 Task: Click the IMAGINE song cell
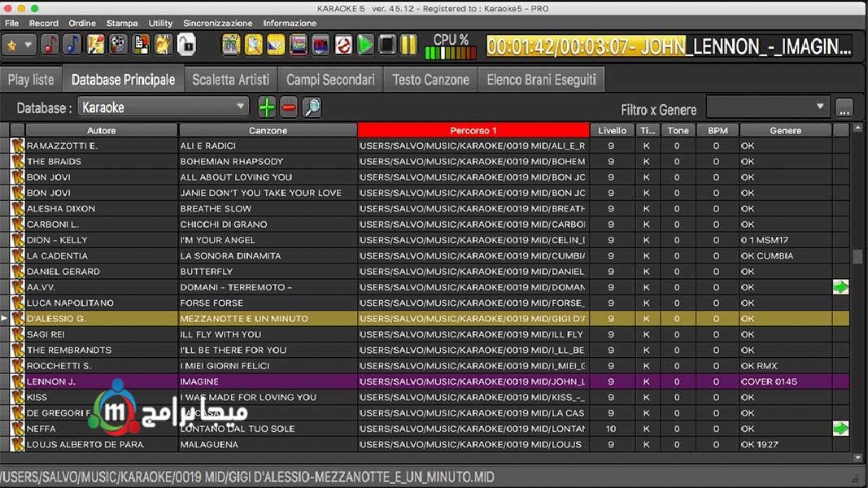268,381
